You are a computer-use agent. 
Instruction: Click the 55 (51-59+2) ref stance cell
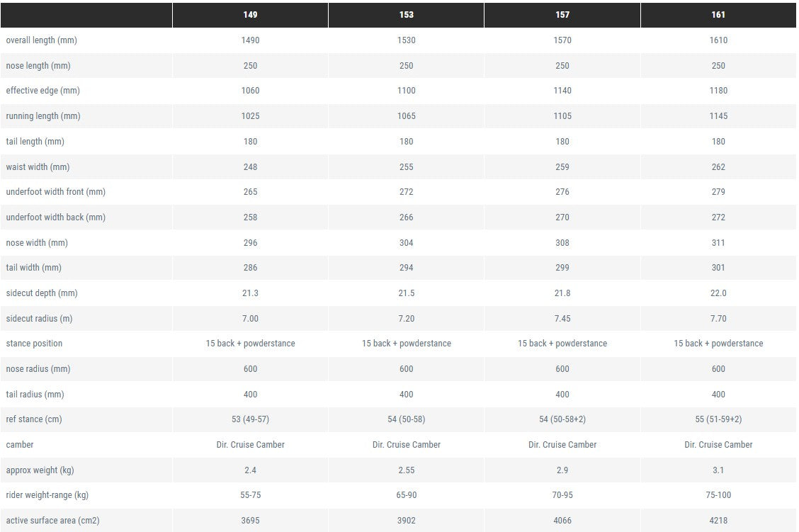click(x=718, y=419)
